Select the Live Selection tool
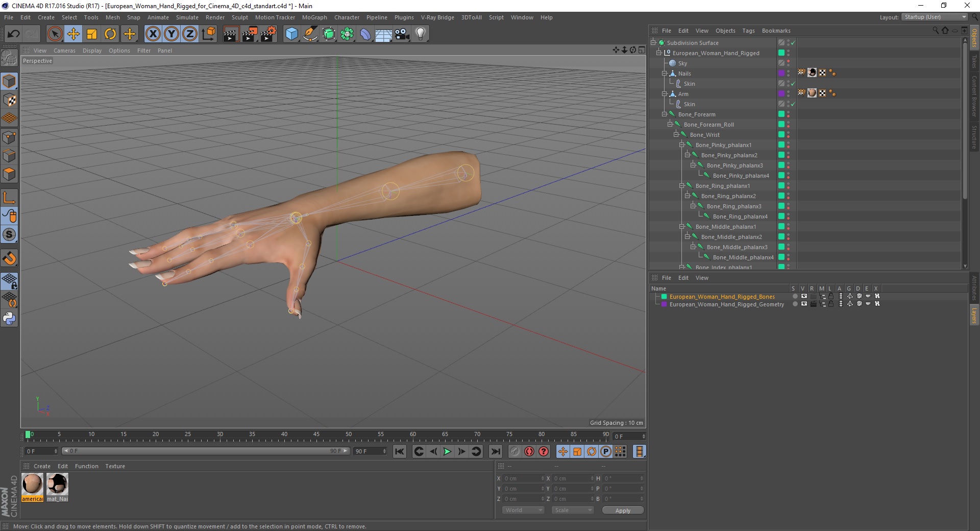Image resolution: width=980 pixels, height=531 pixels. (x=55, y=34)
